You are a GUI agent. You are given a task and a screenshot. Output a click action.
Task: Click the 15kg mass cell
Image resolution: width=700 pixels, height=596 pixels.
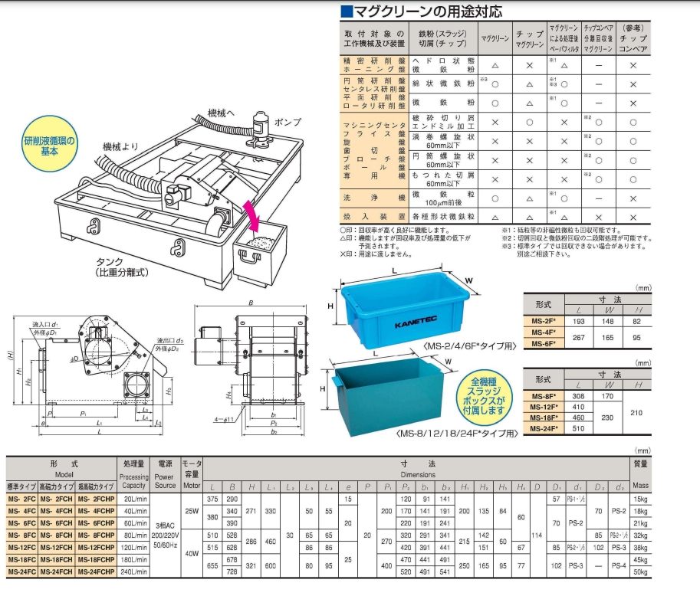click(x=641, y=499)
